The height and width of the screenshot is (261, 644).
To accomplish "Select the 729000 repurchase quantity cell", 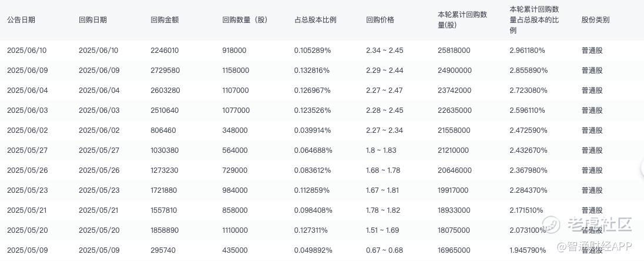I will coord(234,170).
